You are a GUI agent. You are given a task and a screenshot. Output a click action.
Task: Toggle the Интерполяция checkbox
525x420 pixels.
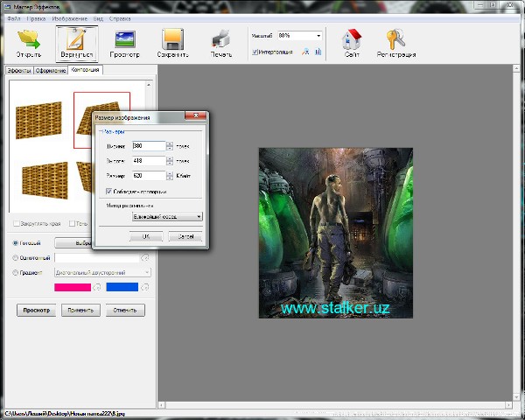point(255,52)
